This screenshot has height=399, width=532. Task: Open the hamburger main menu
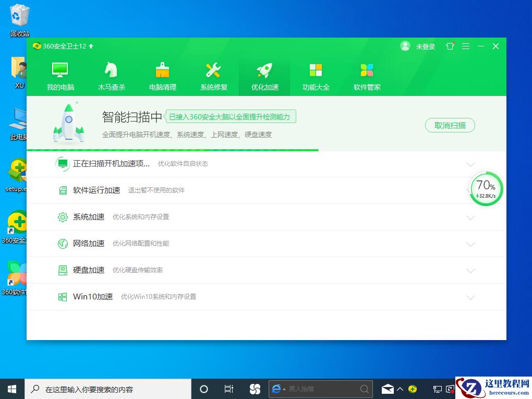pos(466,46)
